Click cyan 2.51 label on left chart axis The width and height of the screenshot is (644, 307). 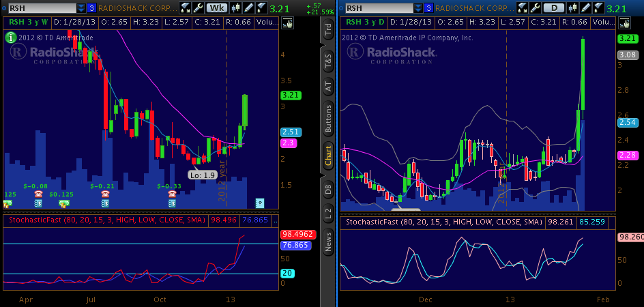point(291,132)
